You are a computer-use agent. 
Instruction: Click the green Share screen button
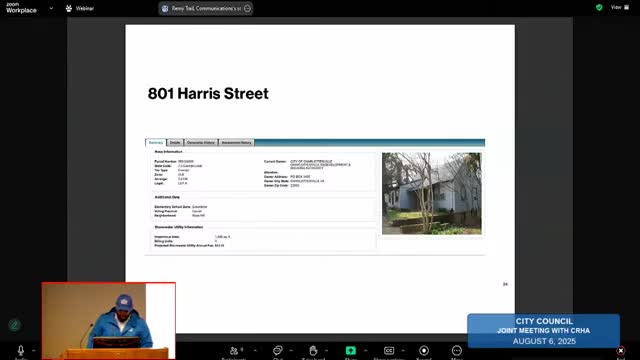click(351, 351)
